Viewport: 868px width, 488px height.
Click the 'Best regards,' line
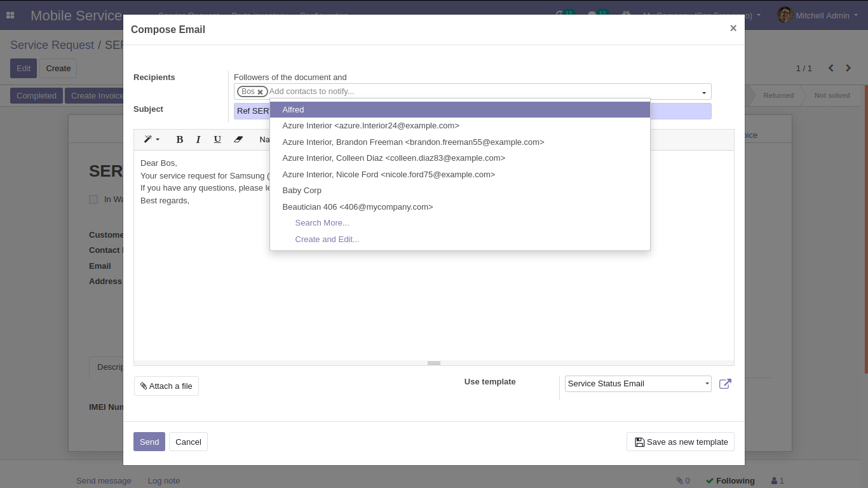pyautogui.click(x=165, y=201)
